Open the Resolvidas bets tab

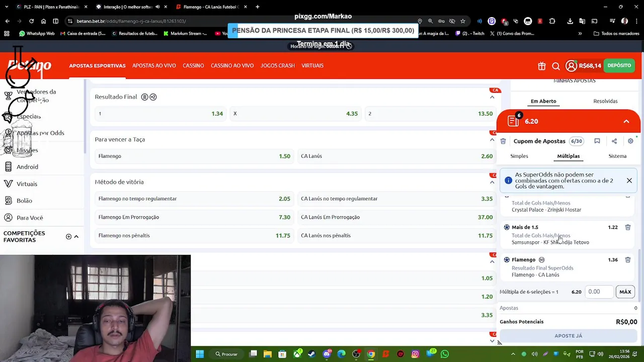[605, 101]
